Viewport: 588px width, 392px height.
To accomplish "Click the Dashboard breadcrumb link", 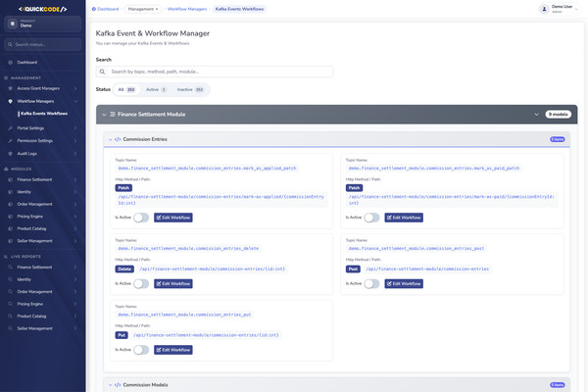I will [106, 9].
